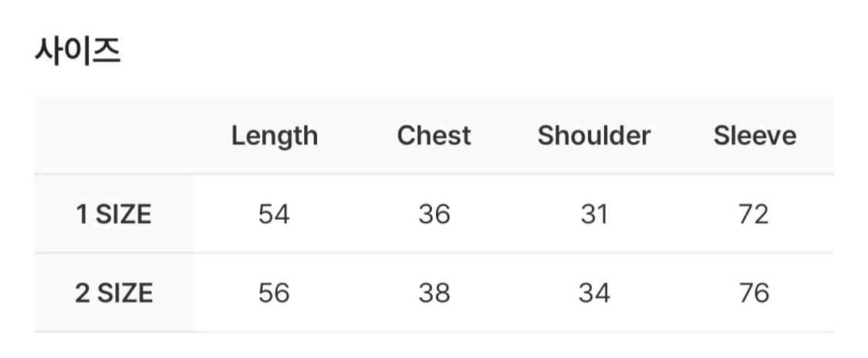The width and height of the screenshot is (868, 358).
Task: Click the 2 SIZE row label
Action: (113, 293)
